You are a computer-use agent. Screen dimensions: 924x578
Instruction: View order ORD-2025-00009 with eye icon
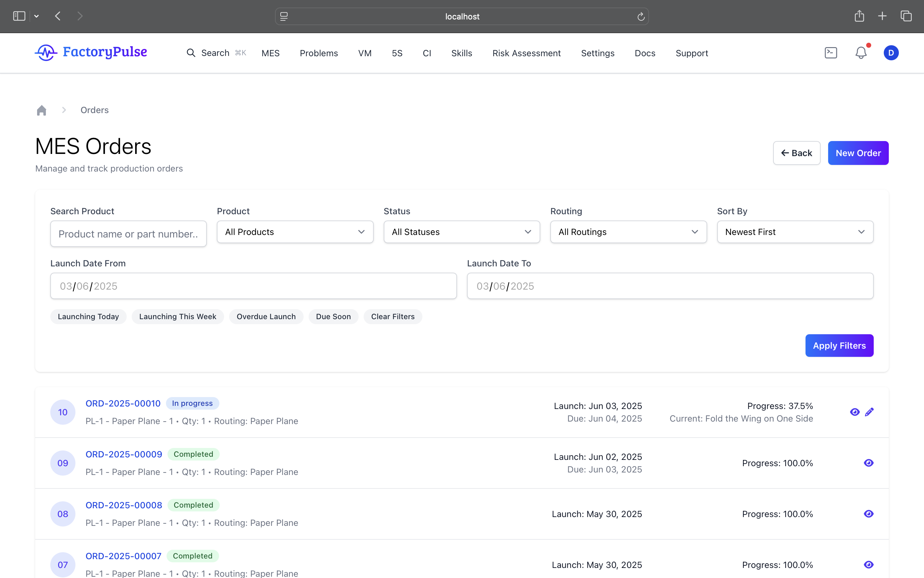tap(869, 462)
